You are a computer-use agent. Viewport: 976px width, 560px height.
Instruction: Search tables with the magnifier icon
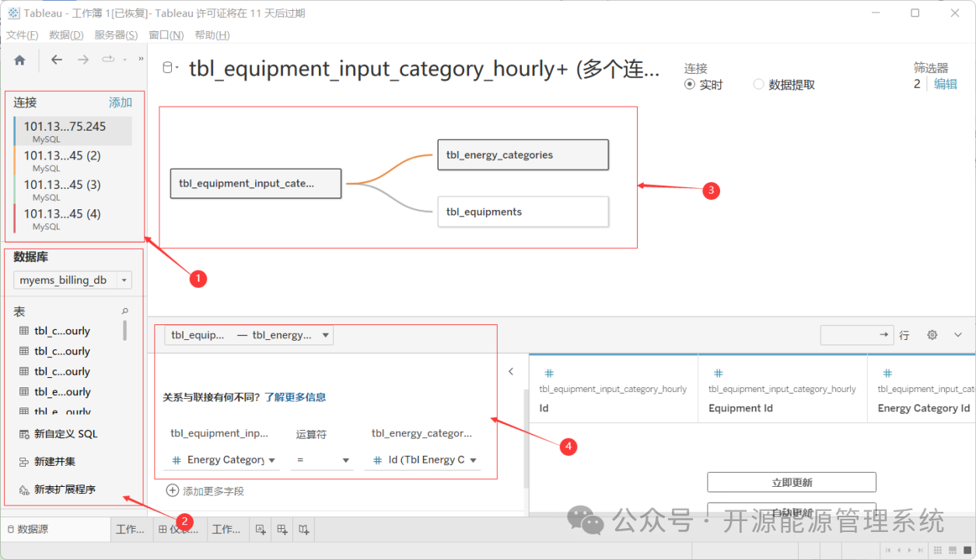[x=125, y=311]
